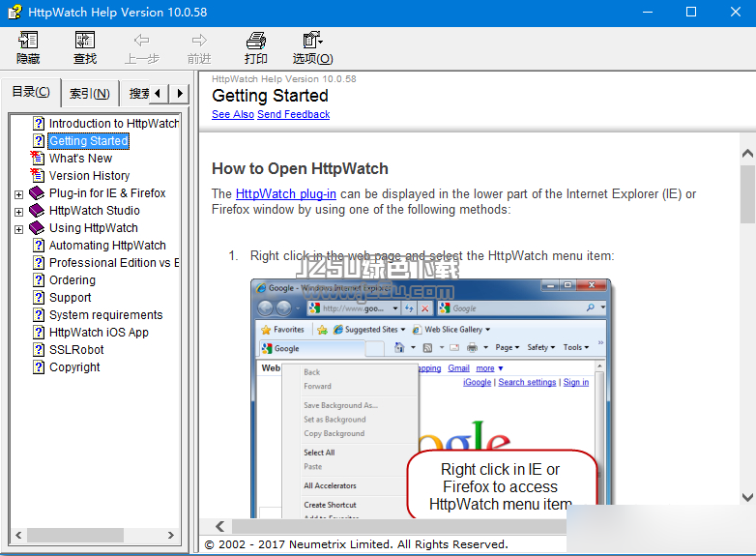Click the Getting Started topic icon
This screenshot has height=556, width=756.
pyautogui.click(x=39, y=141)
